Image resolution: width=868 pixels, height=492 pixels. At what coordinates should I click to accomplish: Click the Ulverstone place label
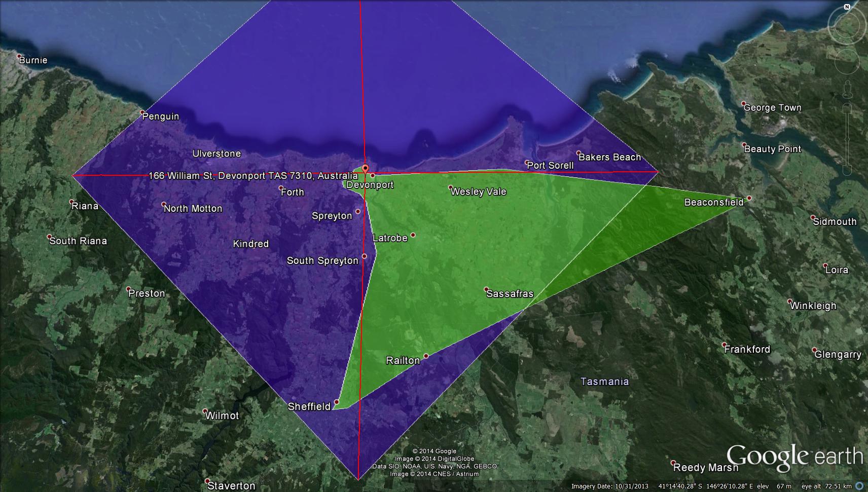[216, 154]
